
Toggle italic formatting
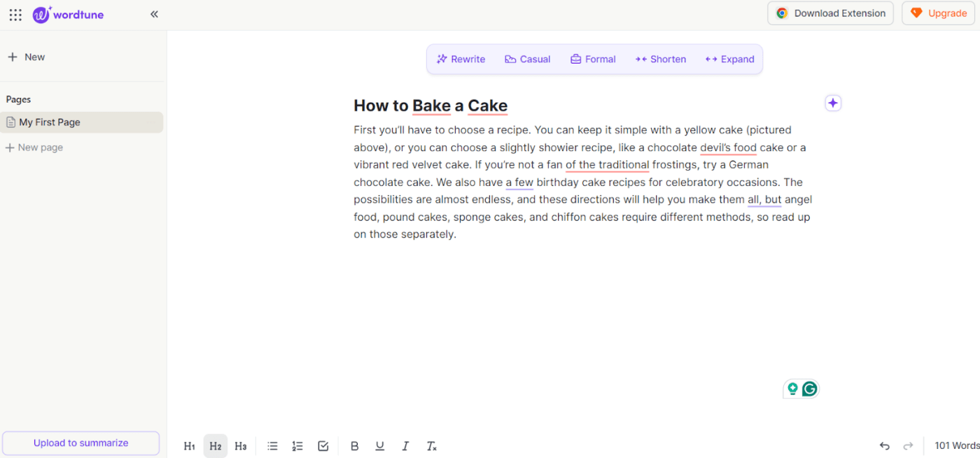pos(405,446)
